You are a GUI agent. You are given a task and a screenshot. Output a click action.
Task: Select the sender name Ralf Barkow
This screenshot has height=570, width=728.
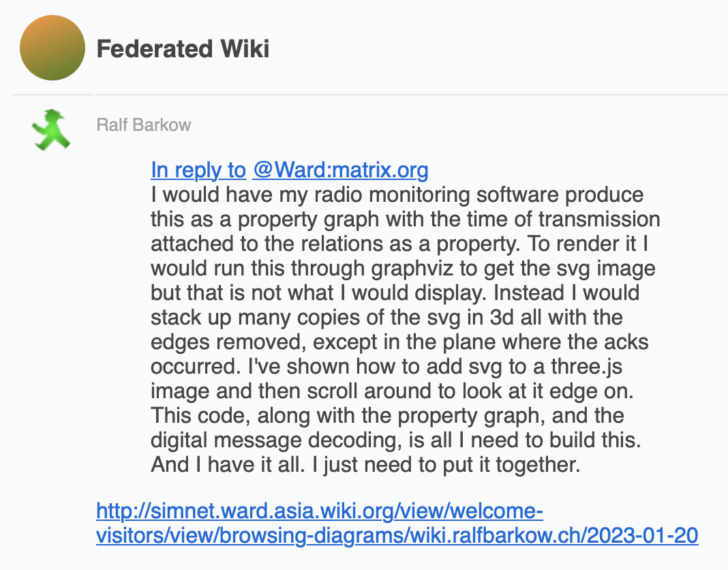[143, 125]
